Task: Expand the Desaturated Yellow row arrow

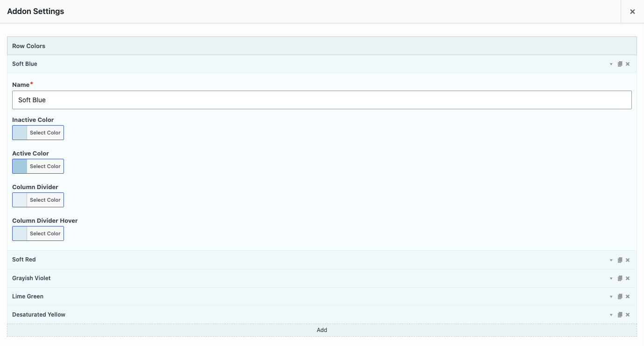Action: (x=611, y=315)
